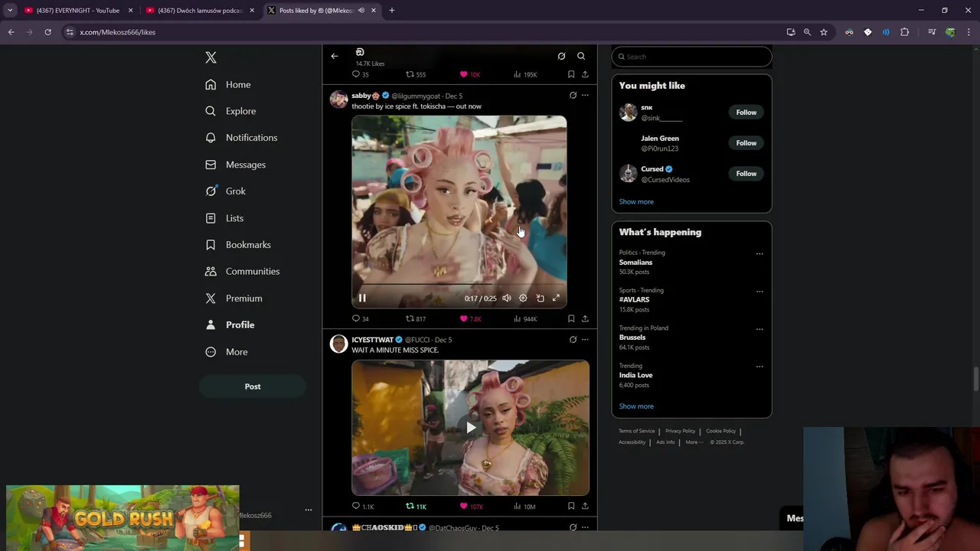Open more options on ICYESTTWAT post

pos(585,340)
